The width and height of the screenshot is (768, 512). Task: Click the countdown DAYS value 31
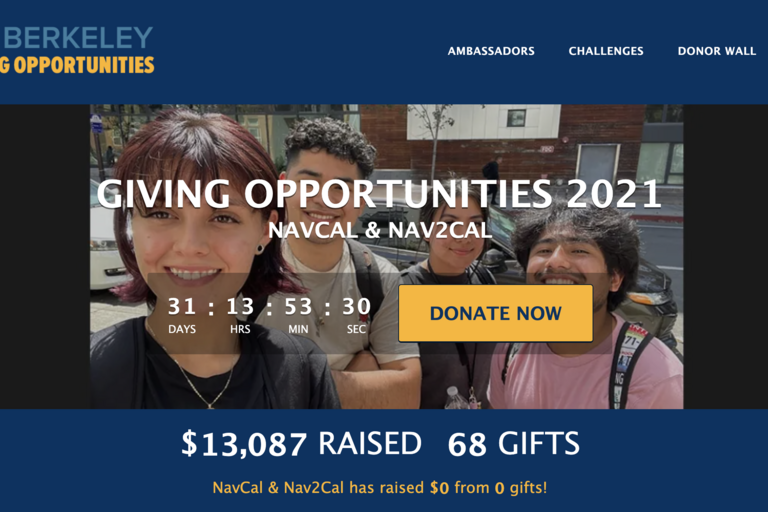coord(182,307)
